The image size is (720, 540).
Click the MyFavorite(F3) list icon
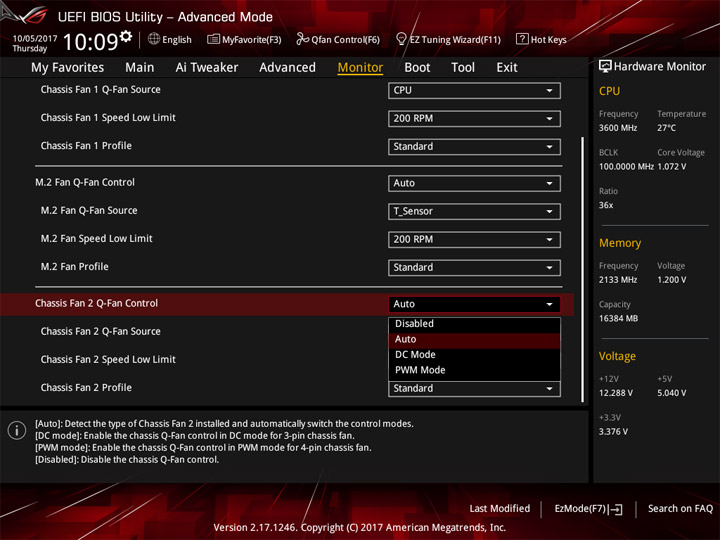pyautogui.click(x=213, y=39)
